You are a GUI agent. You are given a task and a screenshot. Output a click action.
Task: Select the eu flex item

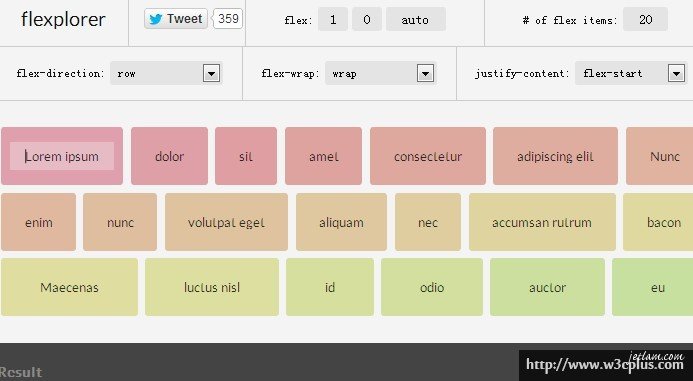(653, 287)
